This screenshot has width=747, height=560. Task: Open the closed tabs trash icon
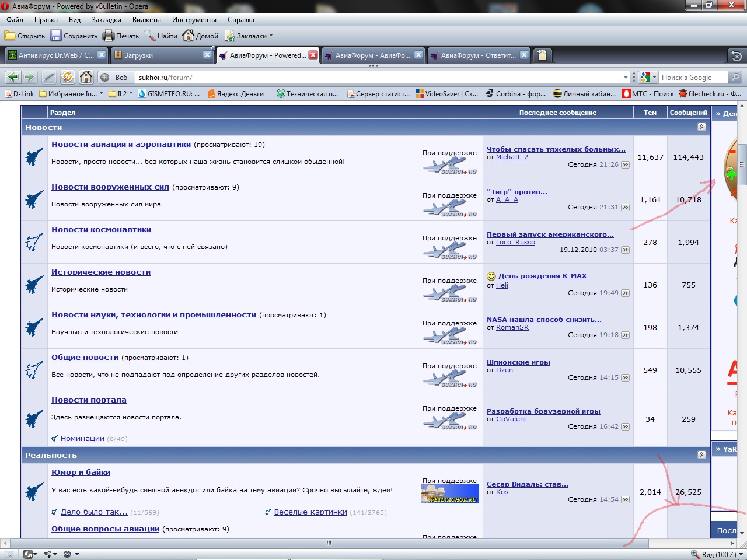(736, 56)
